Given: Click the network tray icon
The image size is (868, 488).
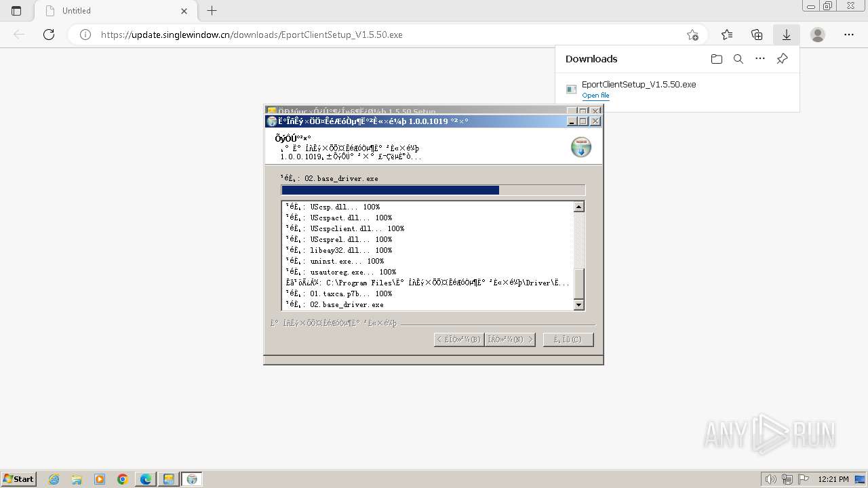Looking at the screenshot, I should point(787,479).
